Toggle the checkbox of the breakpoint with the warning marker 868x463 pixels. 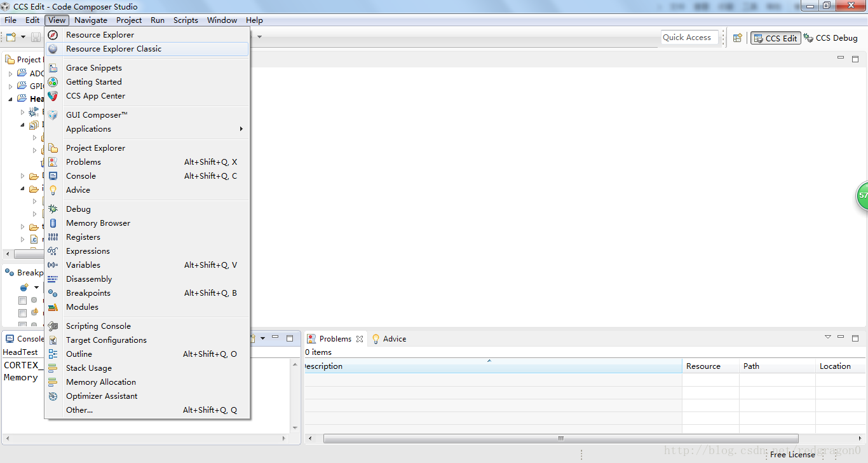tap(22, 313)
